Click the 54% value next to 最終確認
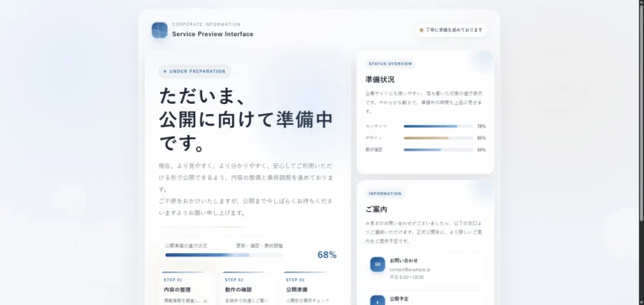The height and width of the screenshot is (305, 644). coord(481,150)
